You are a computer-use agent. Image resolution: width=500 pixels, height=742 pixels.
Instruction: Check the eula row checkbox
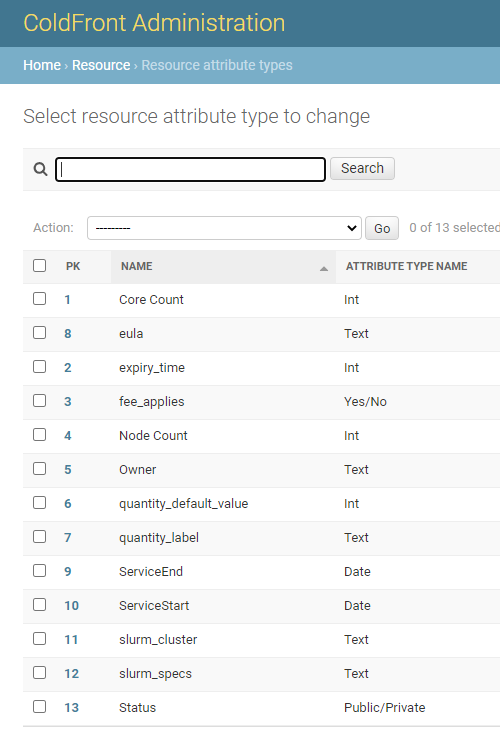40,333
